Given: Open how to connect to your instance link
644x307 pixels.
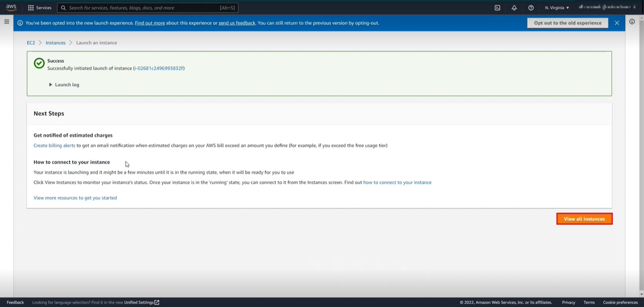Looking at the screenshot, I should click(x=397, y=182).
